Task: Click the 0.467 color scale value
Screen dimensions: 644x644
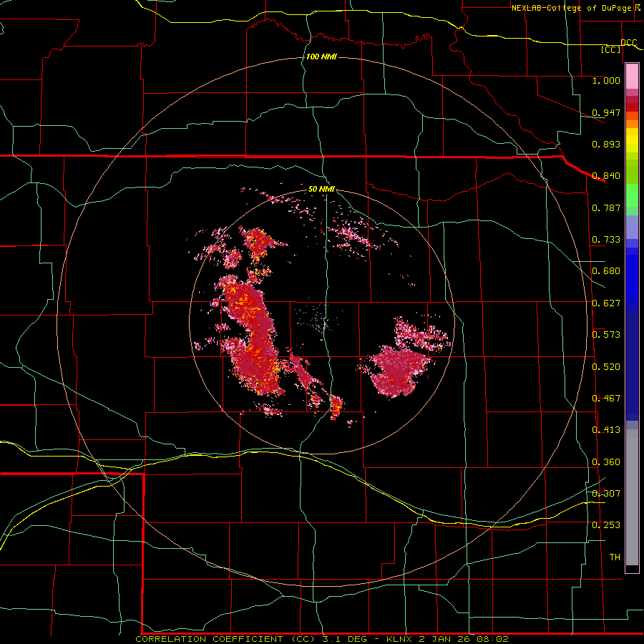Action: [606, 399]
